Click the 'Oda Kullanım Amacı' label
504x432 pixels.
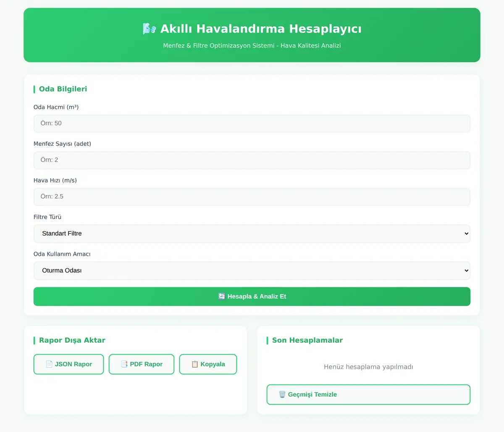(62, 254)
